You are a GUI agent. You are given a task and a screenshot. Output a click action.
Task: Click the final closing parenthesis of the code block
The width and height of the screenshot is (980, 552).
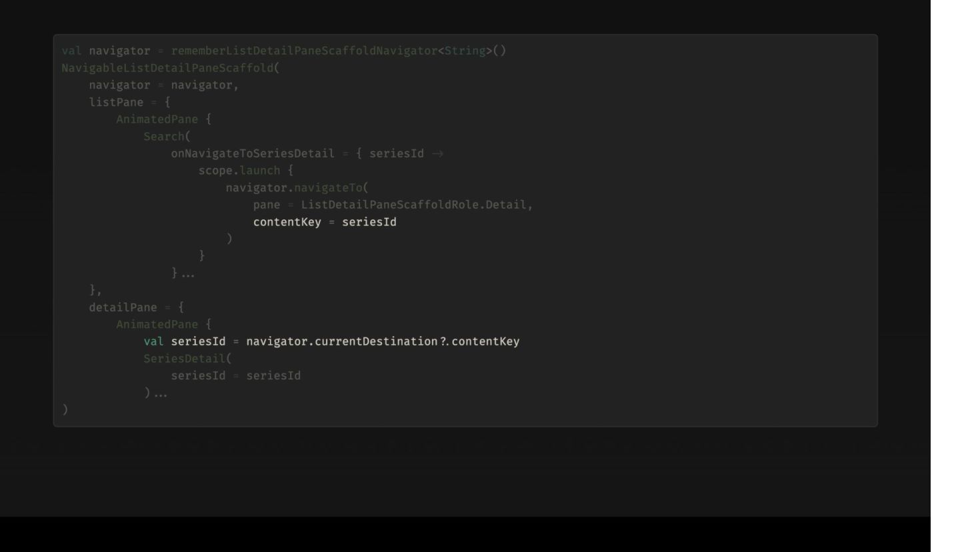click(x=65, y=409)
